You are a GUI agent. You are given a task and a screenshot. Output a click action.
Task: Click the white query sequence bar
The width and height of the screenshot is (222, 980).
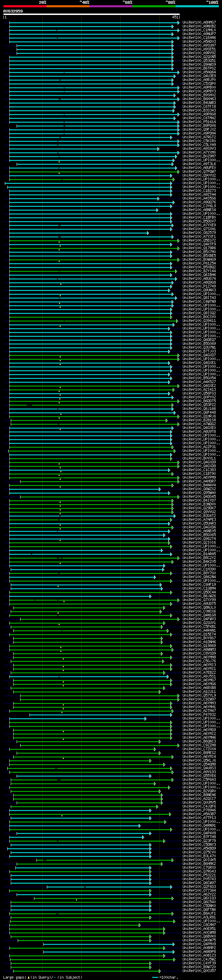tap(92, 14)
